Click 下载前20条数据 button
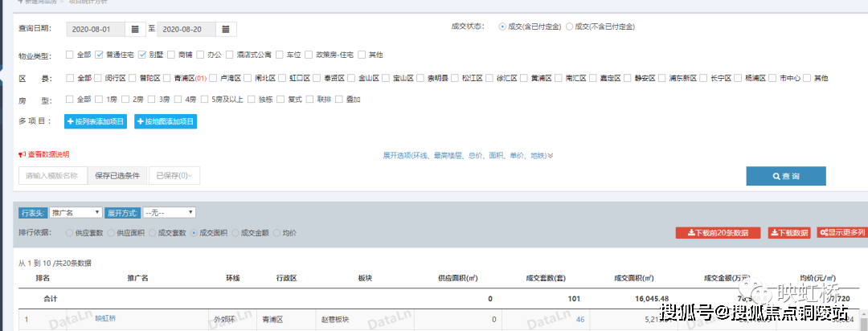Screen dimensions: 868x331 point(718,233)
